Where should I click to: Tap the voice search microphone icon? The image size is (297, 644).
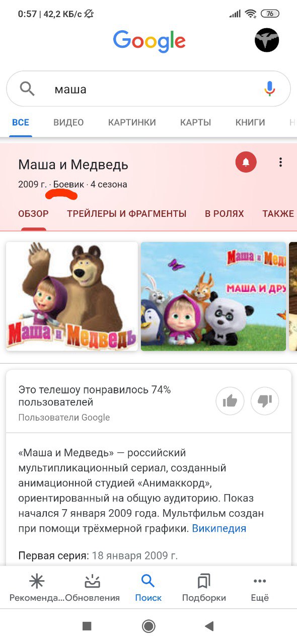tap(270, 89)
